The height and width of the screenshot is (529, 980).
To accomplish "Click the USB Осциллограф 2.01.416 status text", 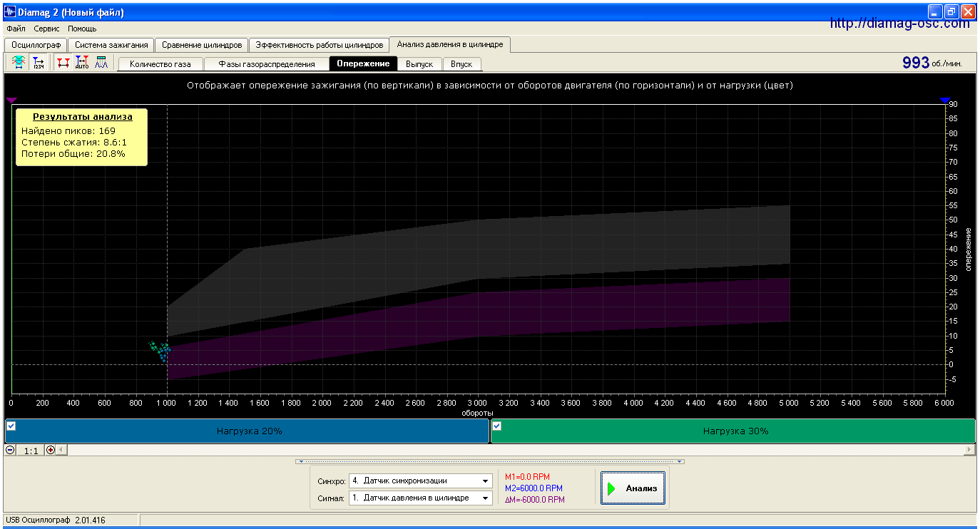I will coord(55,520).
